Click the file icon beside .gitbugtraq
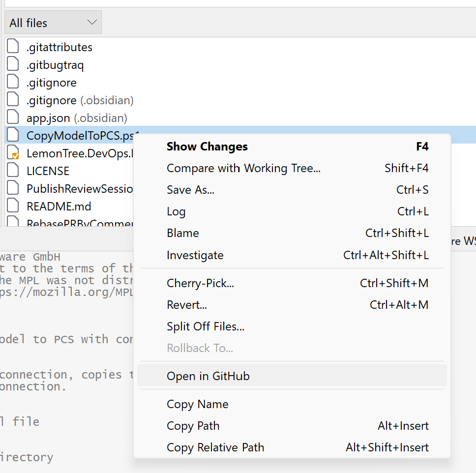476x473 pixels. [13, 65]
